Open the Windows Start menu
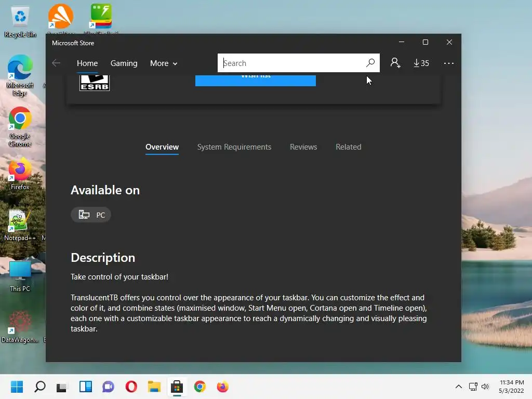Image resolution: width=532 pixels, height=399 pixels. [x=17, y=387]
